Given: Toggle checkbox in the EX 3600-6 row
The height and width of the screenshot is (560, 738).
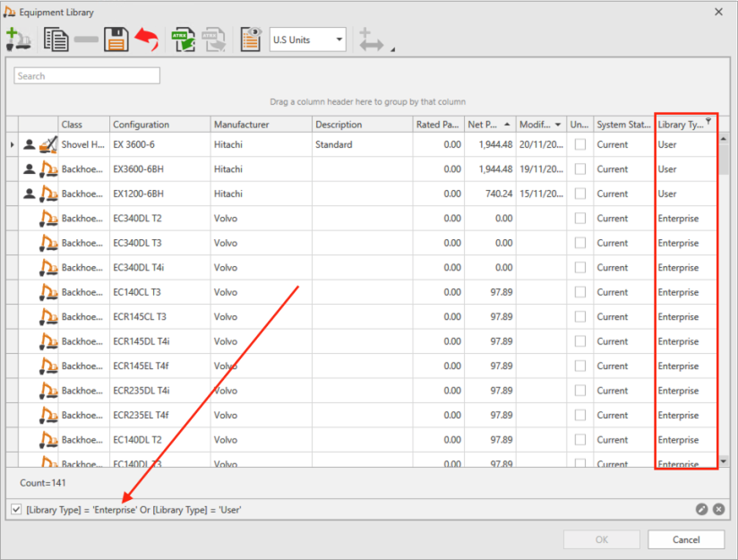Looking at the screenshot, I should pyautogui.click(x=579, y=144).
